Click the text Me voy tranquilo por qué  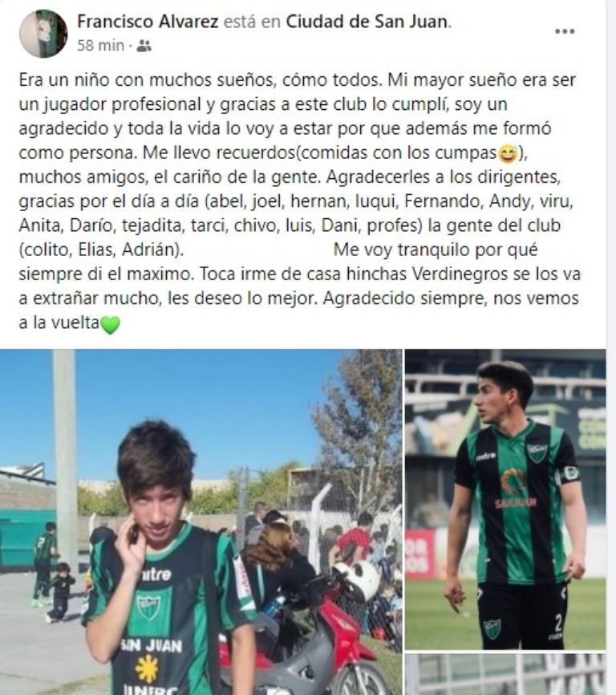[x=436, y=250]
